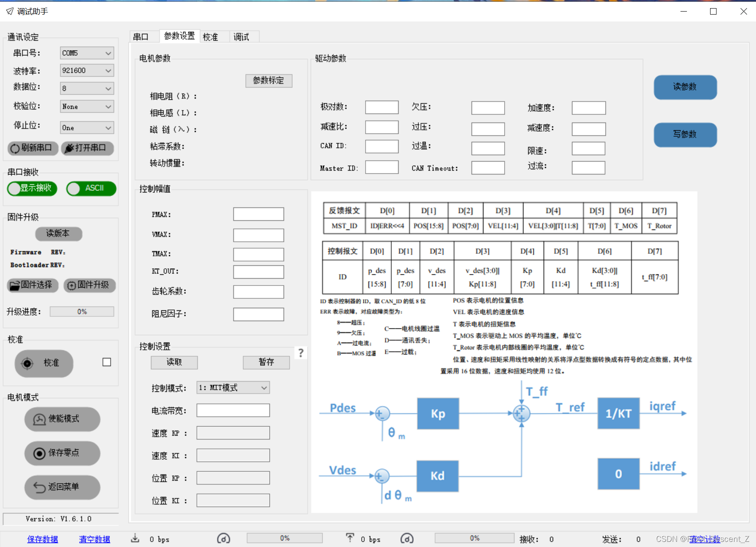756x547 pixels.
Task: Open the 停止位 One dropdown
Action: 87,128
